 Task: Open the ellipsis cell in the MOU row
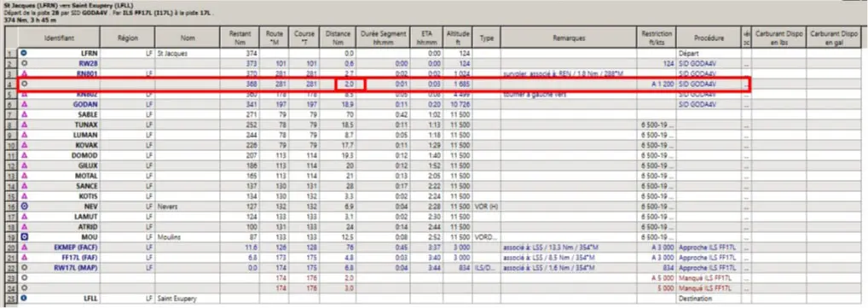746,236
